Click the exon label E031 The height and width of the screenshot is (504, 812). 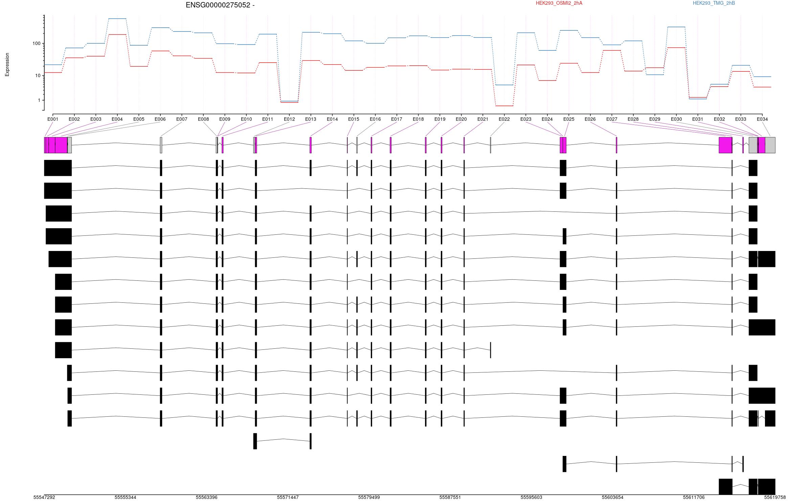pyautogui.click(x=698, y=119)
